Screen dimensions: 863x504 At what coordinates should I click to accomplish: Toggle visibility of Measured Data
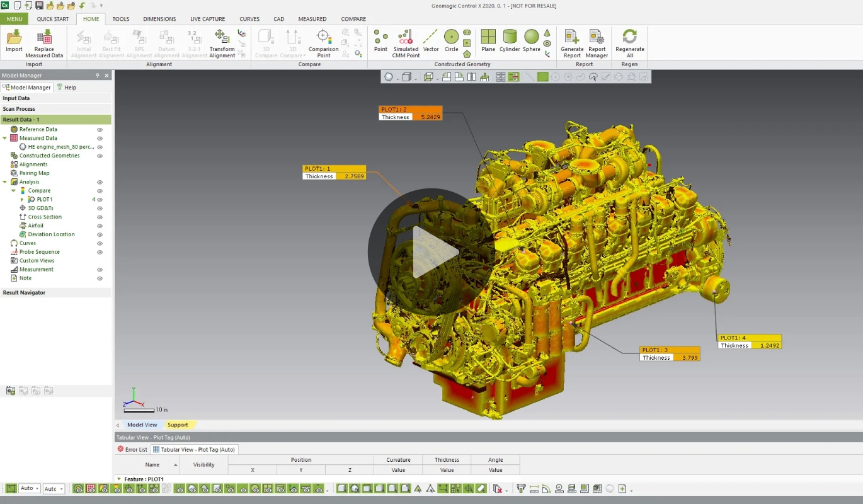click(100, 139)
